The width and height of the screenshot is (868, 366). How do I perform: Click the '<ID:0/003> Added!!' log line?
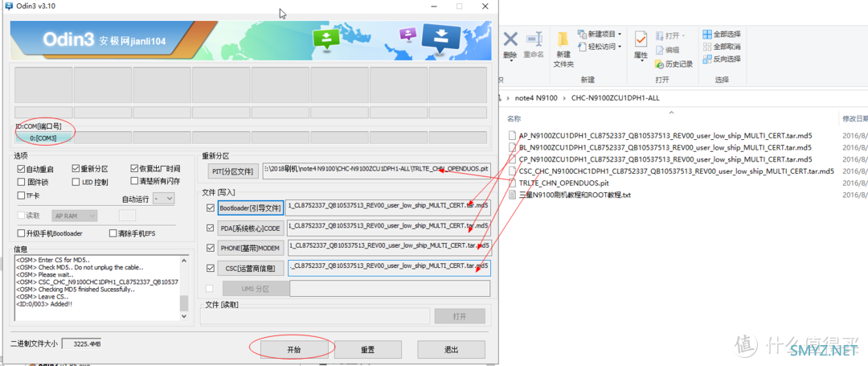click(x=44, y=304)
